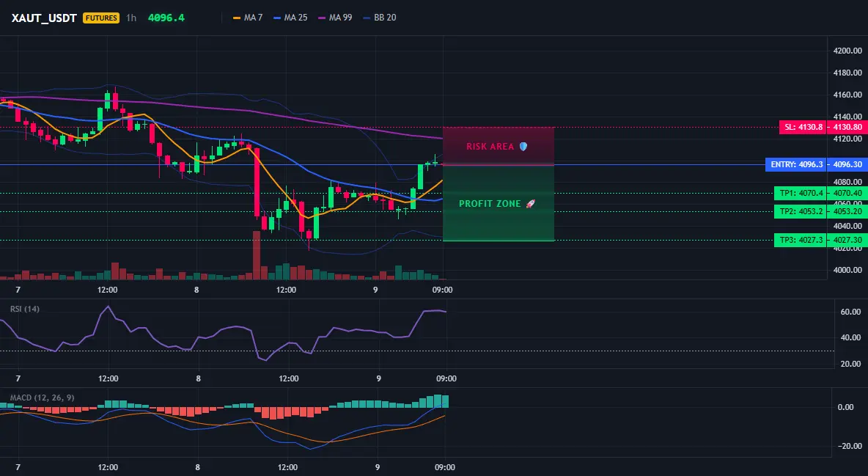The height and width of the screenshot is (476, 868).
Task: Click the TP1: 4070.4 label
Action: click(801, 194)
